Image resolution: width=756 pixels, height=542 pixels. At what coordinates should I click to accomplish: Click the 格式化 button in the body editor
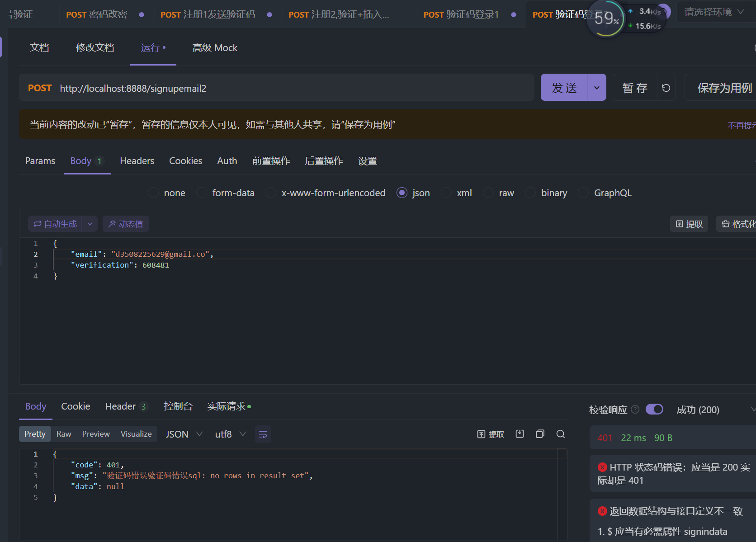pyautogui.click(x=738, y=224)
